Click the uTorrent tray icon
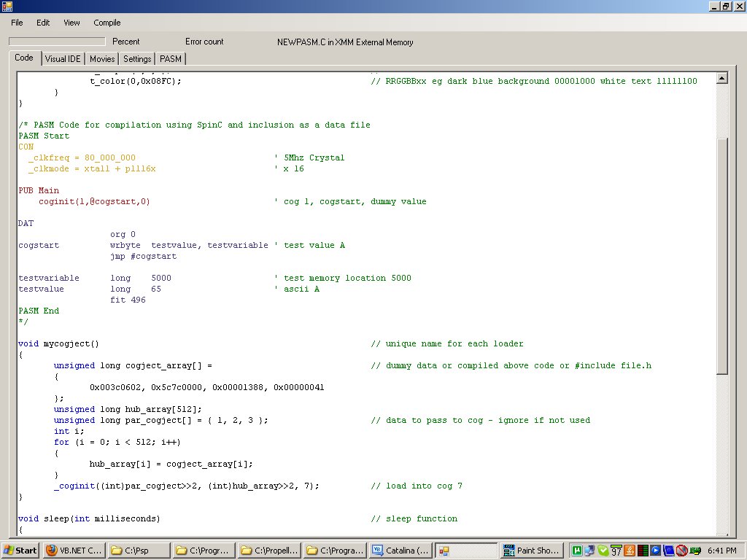The width and height of the screenshot is (747, 560). [x=577, y=551]
